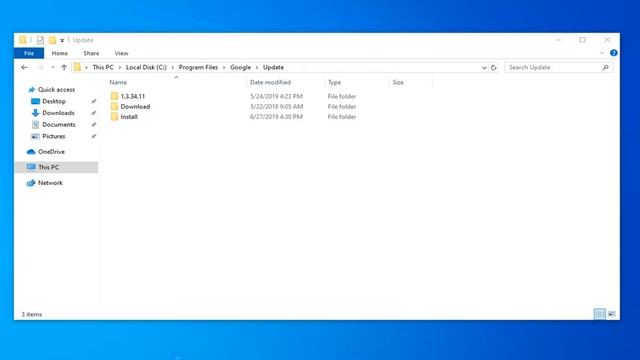This screenshot has height=360, width=640.
Task: Click the pin icon beside Downloads
Action: tap(93, 113)
